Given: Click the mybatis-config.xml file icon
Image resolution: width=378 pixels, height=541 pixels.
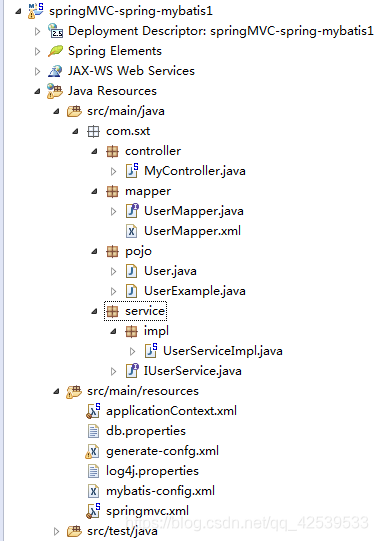Looking at the screenshot, I should click(93, 491).
